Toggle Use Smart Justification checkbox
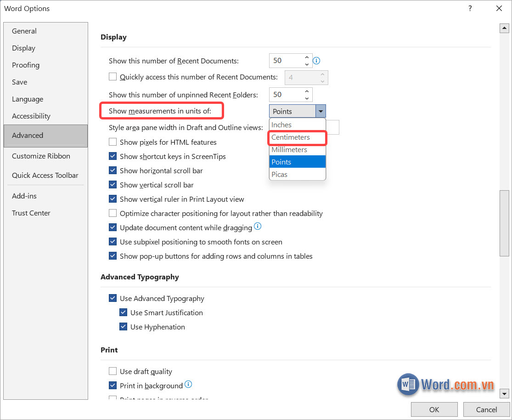This screenshot has height=420, width=512. coord(123,313)
